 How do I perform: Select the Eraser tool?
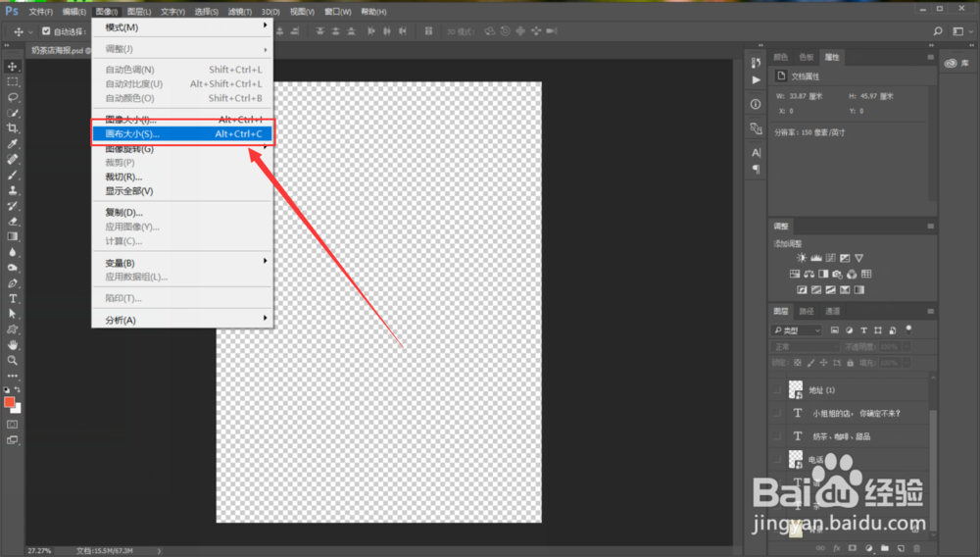click(x=13, y=222)
